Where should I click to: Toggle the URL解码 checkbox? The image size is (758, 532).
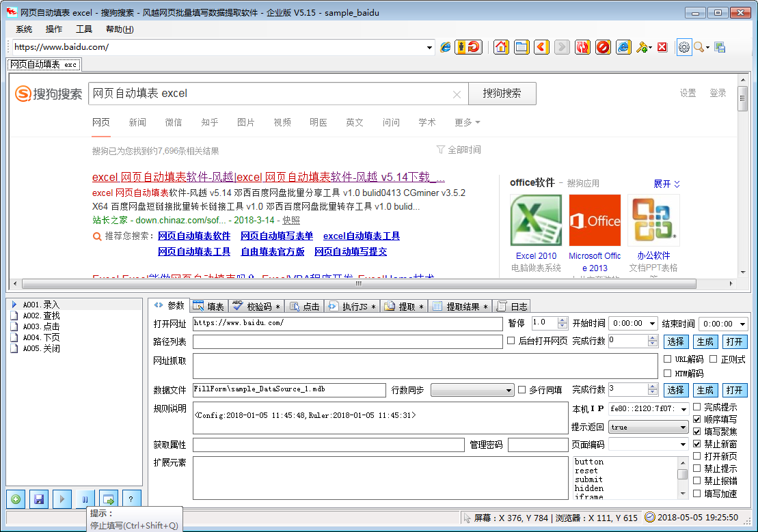tap(668, 359)
